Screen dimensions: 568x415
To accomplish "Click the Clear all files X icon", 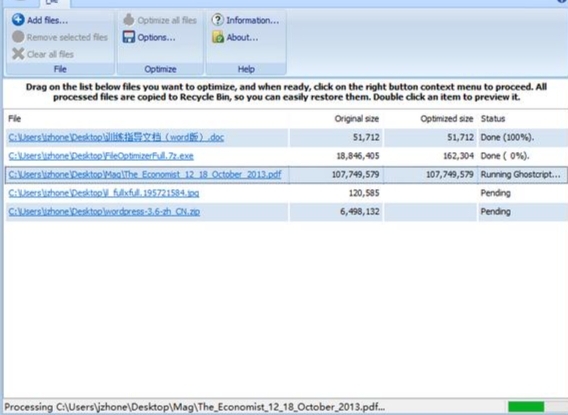I will (18, 54).
